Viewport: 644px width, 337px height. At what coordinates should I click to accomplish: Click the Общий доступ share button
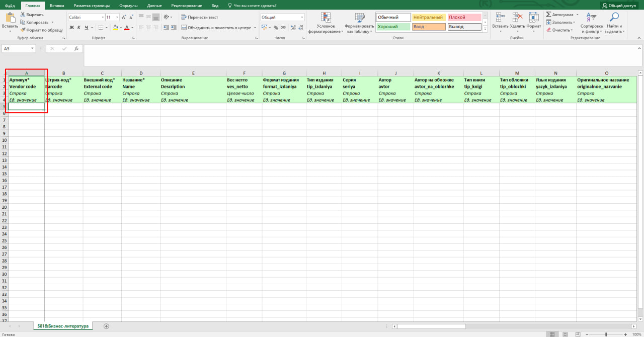(619, 6)
